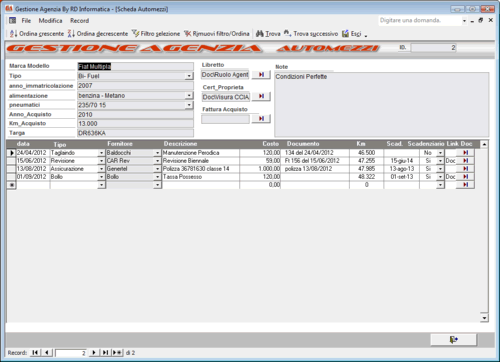Select the new record row selector asterisk
This screenshot has height=362, width=500.
[12, 185]
